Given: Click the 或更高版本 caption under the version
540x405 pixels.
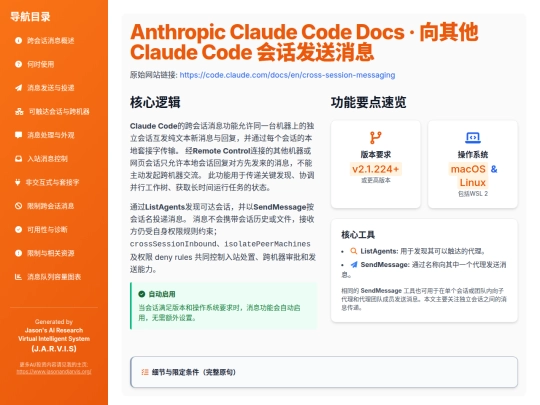Looking at the screenshot, I should (x=375, y=180).
